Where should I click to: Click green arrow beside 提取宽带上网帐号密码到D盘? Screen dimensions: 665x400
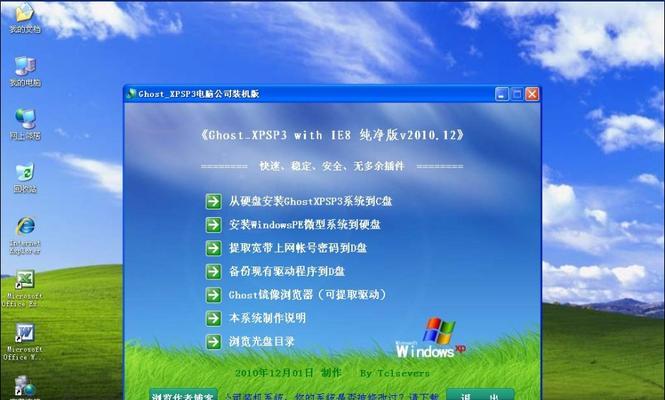(213, 248)
